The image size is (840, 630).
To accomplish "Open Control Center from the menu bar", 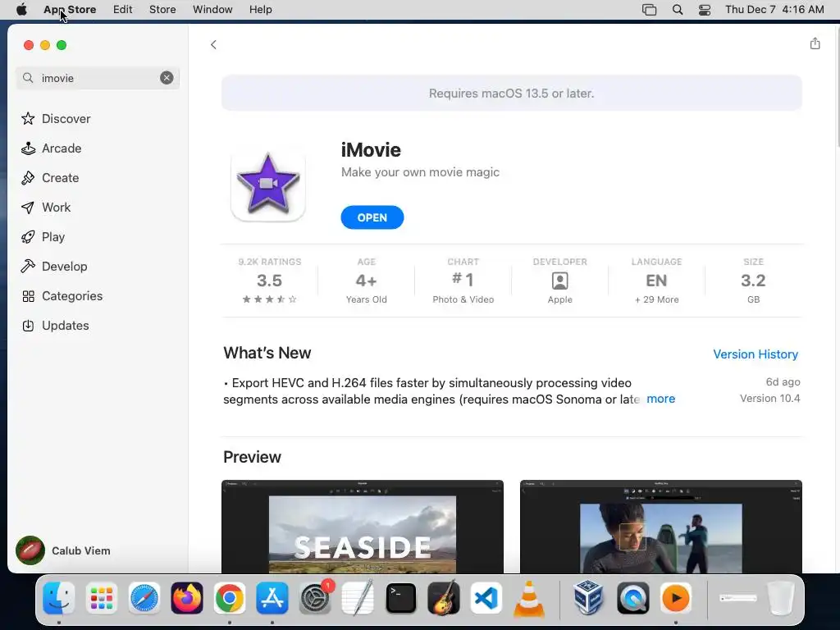I will (x=705, y=10).
